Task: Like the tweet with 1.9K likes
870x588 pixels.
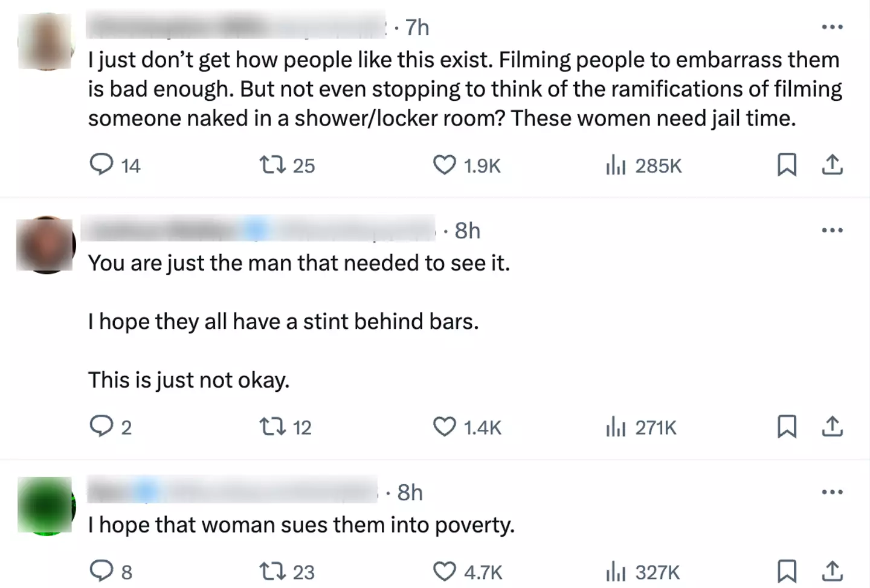Action: 445,165
